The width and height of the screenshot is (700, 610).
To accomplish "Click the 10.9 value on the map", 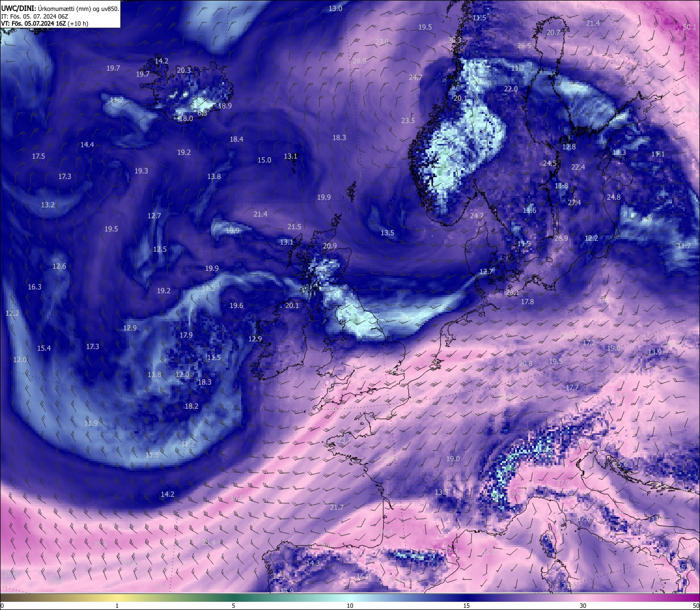I will (x=232, y=231).
